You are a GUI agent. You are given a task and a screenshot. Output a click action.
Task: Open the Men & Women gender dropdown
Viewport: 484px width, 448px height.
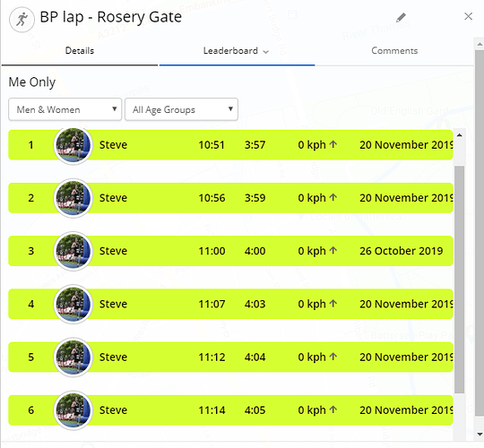coord(65,109)
